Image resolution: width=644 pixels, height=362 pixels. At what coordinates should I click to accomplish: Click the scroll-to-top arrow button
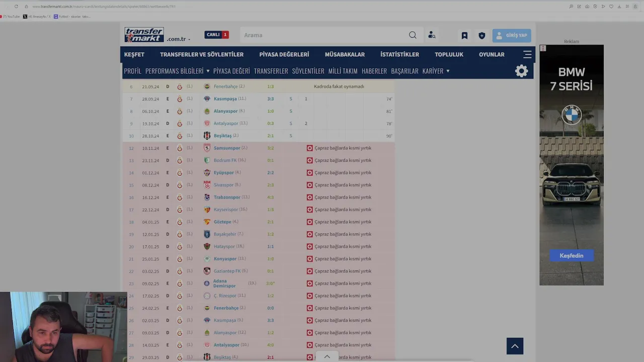click(515, 346)
